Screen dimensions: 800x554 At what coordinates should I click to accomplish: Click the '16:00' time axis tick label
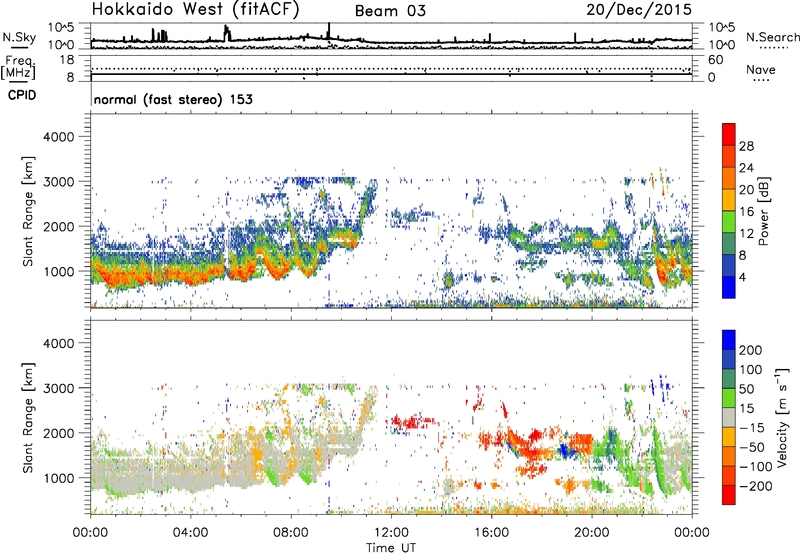pos(491,533)
